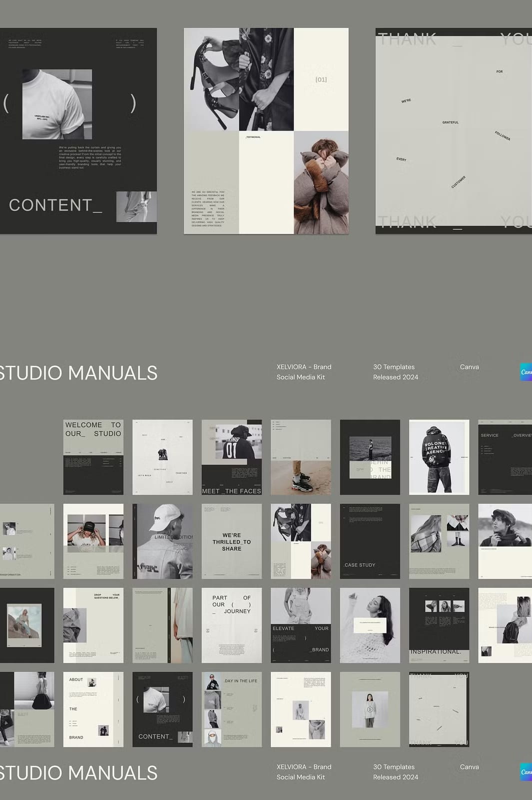Select the sage plaid-shirt collage template
532x800 pixels.
tap(439, 541)
